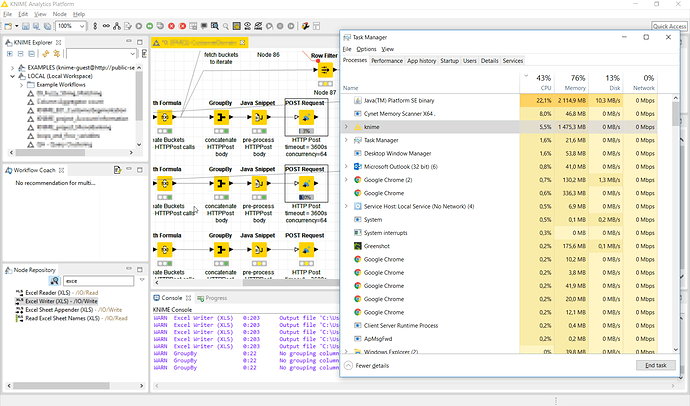Toggle fuzzy search button in Node Repository

coord(55,281)
